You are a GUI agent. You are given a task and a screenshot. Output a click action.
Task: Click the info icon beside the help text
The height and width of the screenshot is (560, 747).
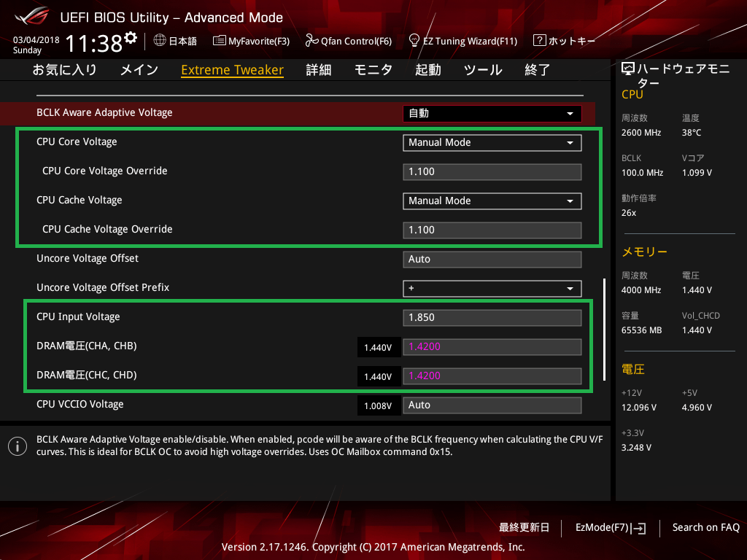point(18,446)
